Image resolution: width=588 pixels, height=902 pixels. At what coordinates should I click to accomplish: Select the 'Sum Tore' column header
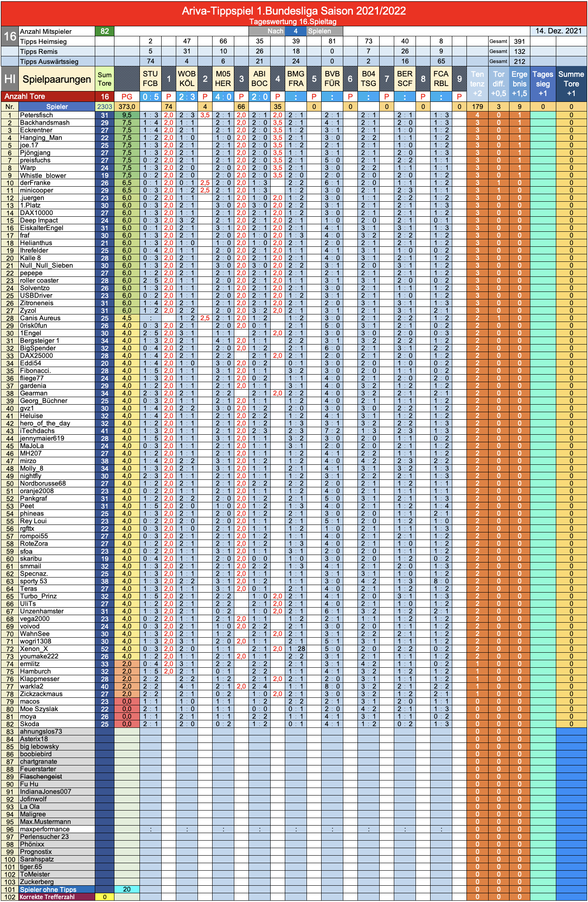[x=104, y=79]
